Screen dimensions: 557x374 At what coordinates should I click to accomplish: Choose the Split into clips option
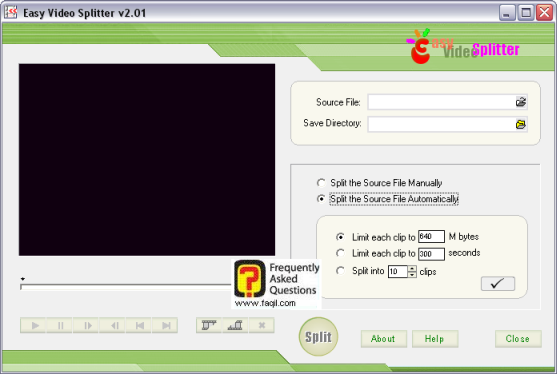click(x=340, y=271)
